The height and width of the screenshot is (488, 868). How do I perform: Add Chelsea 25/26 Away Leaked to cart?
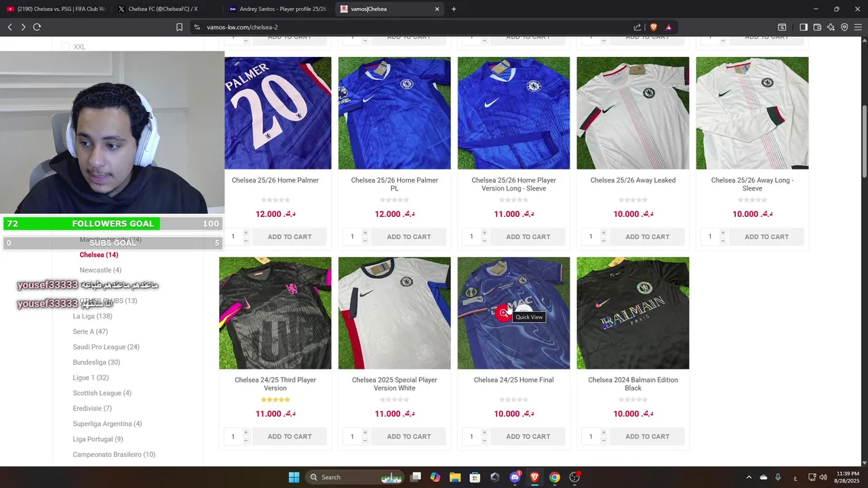pyautogui.click(x=647, y=237)
